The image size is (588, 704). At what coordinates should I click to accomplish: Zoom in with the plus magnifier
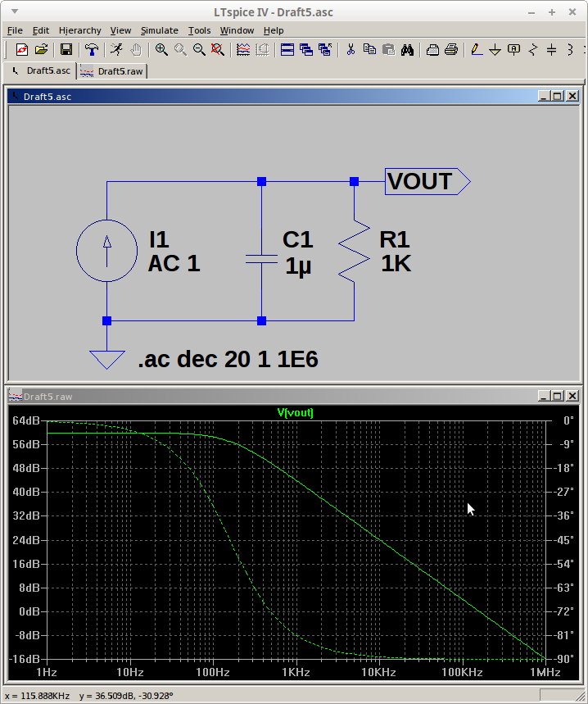pyautogui.click(x=161, y=49)
